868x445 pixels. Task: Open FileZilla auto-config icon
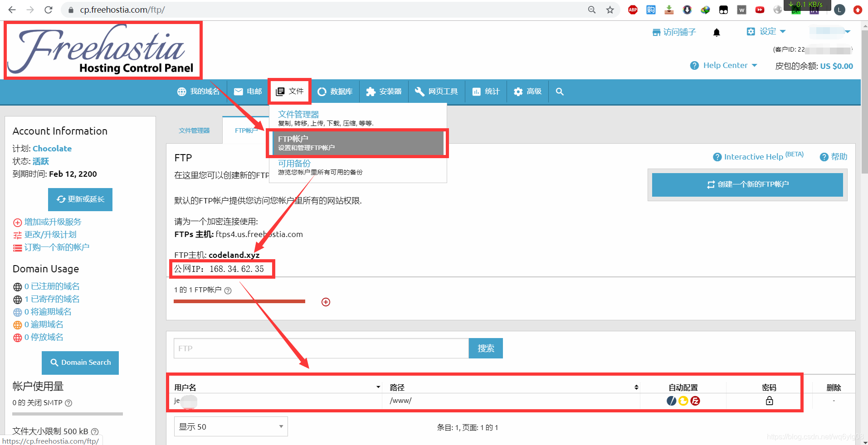pos(695,401)
